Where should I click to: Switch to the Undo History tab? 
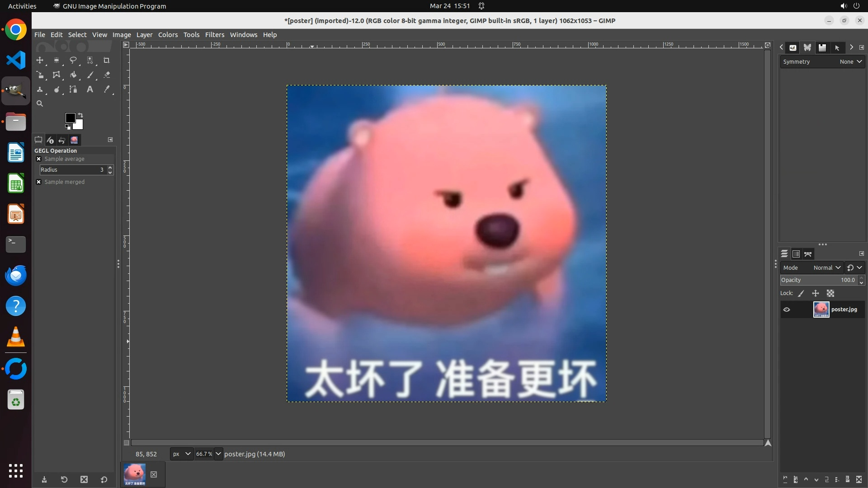coord(62,140)
